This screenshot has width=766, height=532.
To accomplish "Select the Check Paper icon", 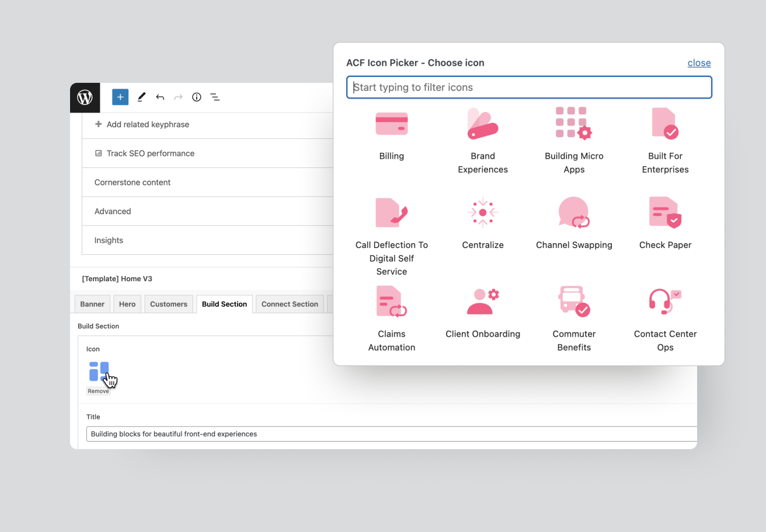I will point(665,212).
